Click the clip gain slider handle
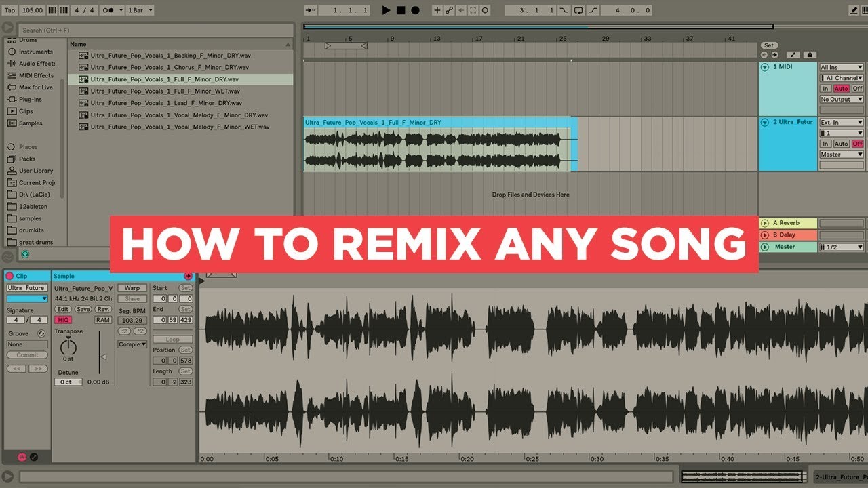Viewport: 868px width, 488px height. click(103, 357)
